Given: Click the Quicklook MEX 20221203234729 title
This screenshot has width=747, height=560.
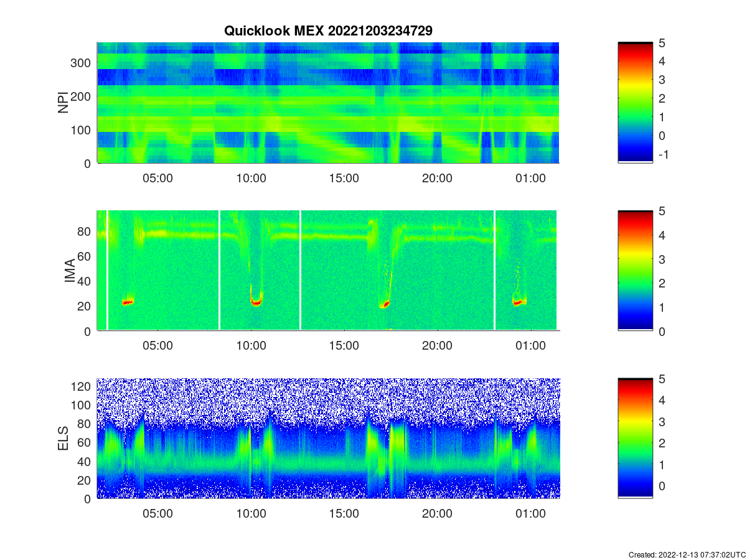Looking at the screenshot, I should pos(328,30).
